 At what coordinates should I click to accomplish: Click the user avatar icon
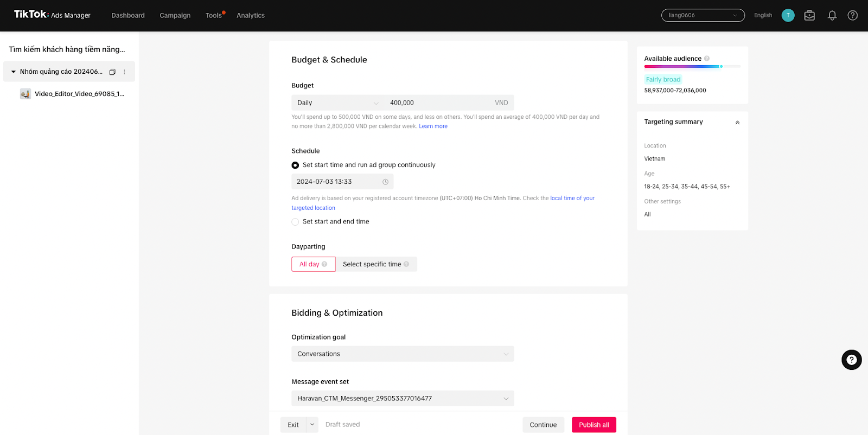[x=788, y=16]
